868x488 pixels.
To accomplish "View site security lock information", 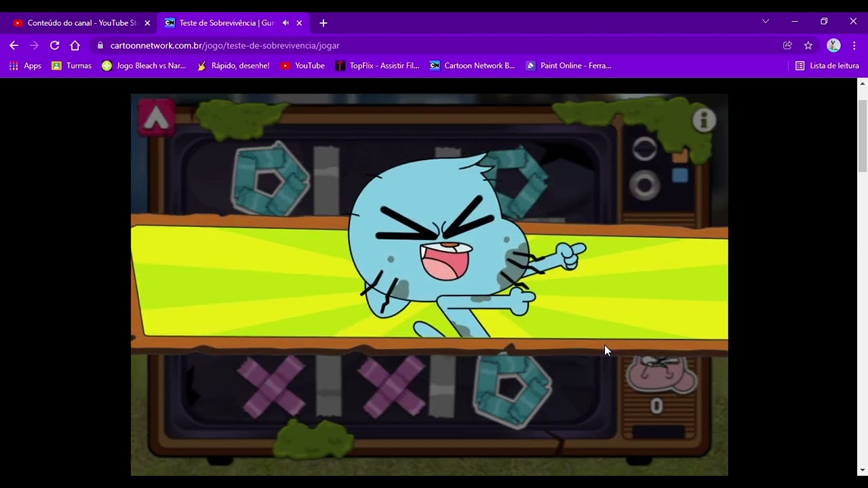I will pos(100,45).
